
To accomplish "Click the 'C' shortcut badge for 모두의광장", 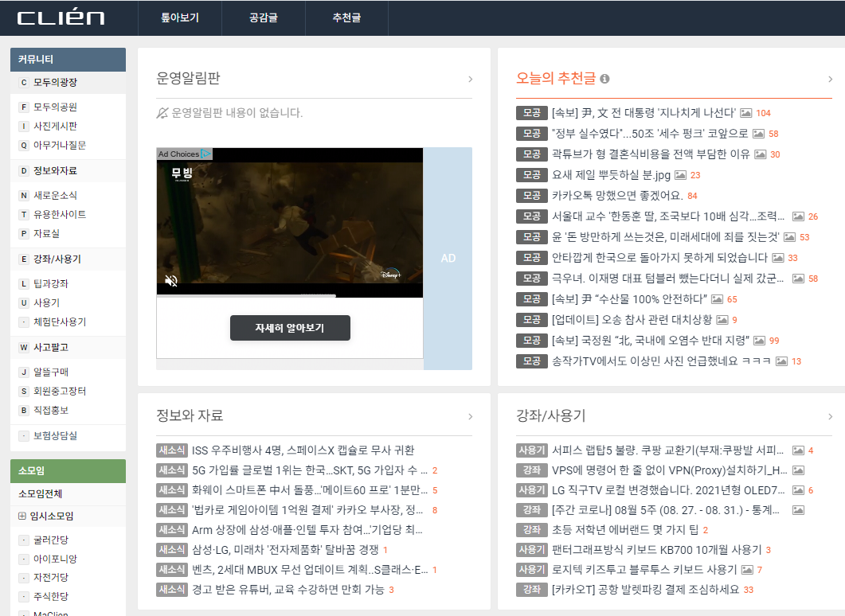I will (x=24, y=83).
